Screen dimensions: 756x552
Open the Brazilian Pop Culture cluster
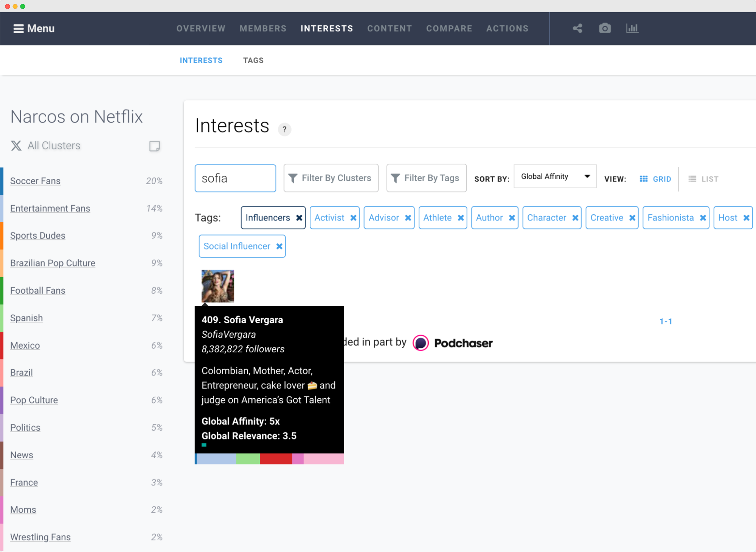53,263
